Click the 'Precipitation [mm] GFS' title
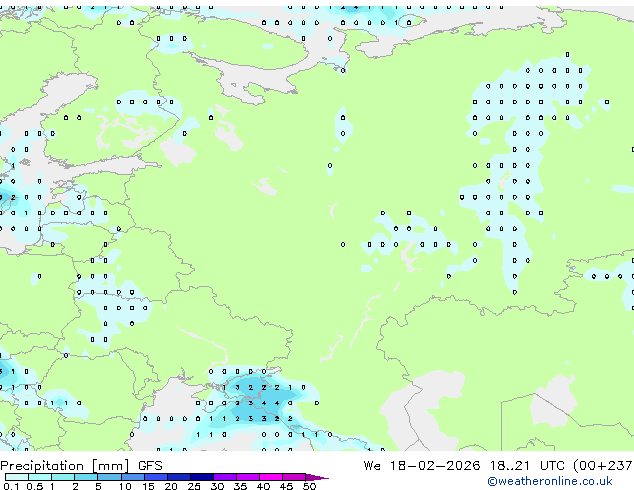The image size is (634, 490). pos(81,466)
